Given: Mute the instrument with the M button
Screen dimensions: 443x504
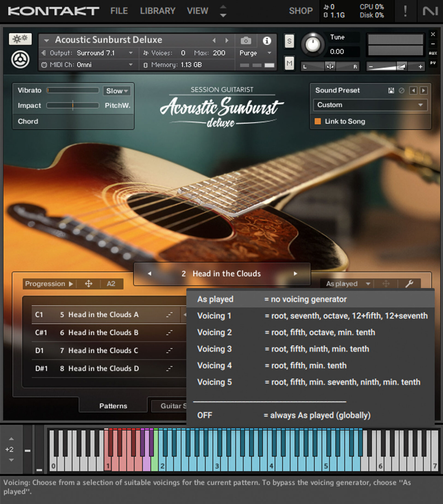Looking at the screenshot, I should coord(290,64).
